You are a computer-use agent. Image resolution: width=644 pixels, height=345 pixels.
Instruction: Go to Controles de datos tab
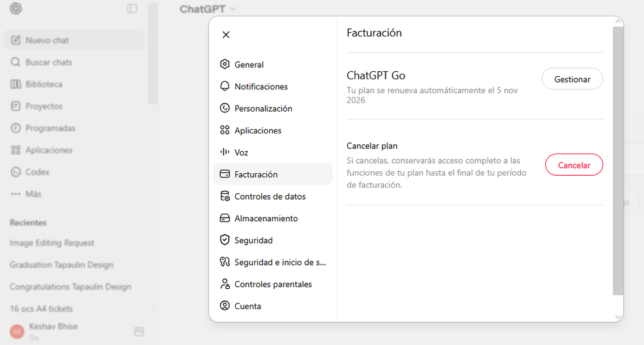273,196
